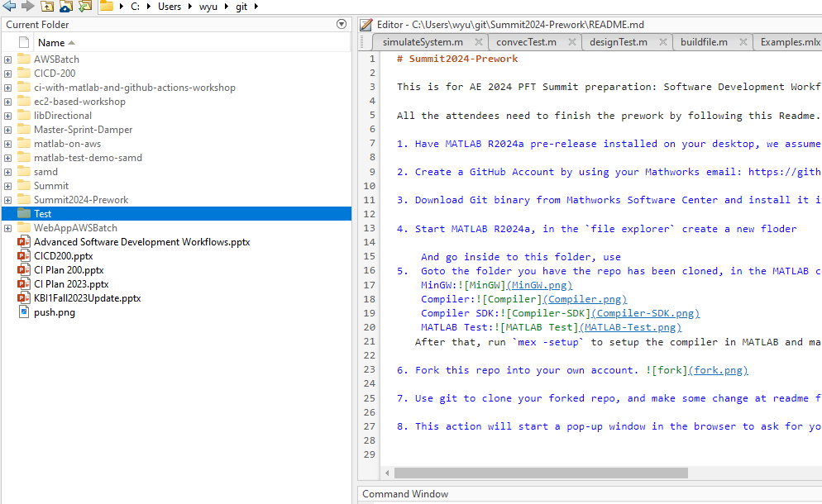This screenshot has width=822, height=504.
Task: Select the Summit2024-Prework folder name
Action: 81,200
